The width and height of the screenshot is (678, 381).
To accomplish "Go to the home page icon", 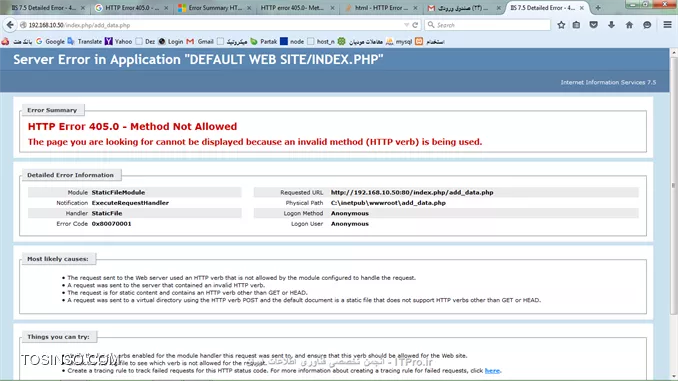I will pos(629,25).
